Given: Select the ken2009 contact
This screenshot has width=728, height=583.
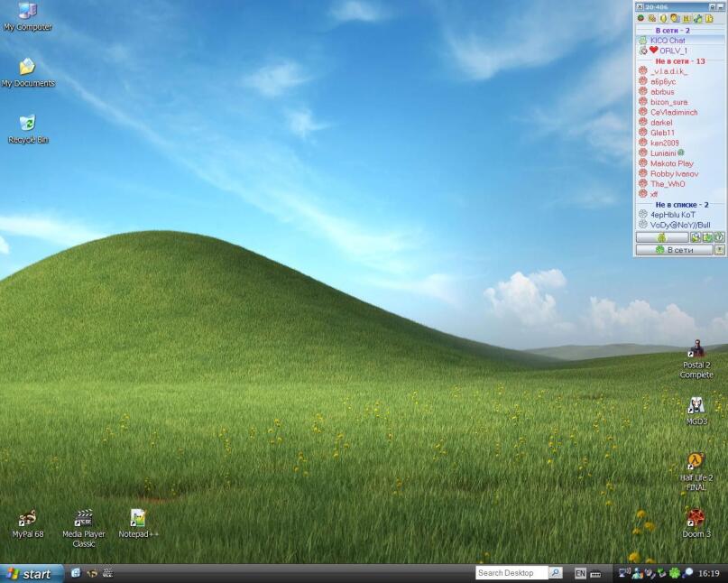Looking at the screenshot, I should pyautogui.click(x=679, y=143).
